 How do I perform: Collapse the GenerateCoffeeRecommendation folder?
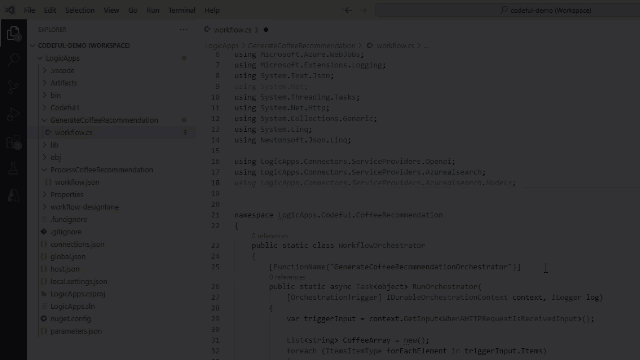point(104,120)
